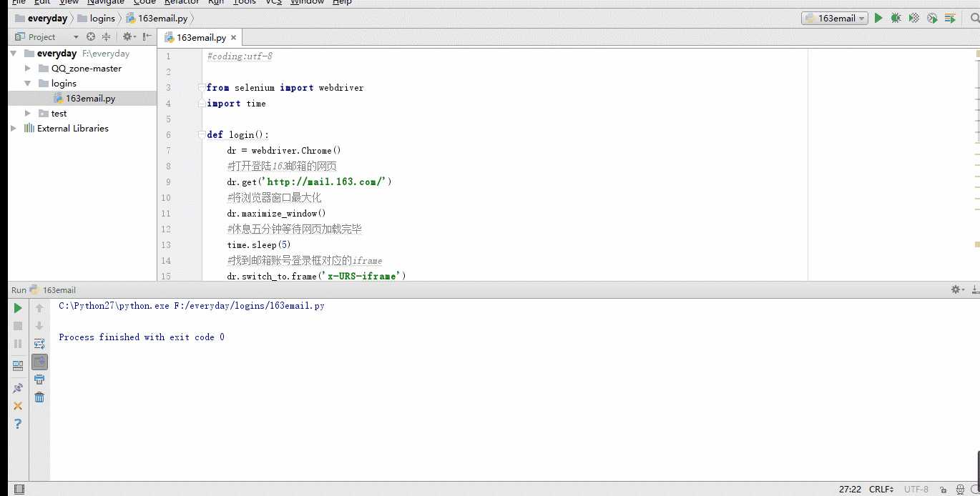Click the down stack trace arrow

click(x=39, y=326)
